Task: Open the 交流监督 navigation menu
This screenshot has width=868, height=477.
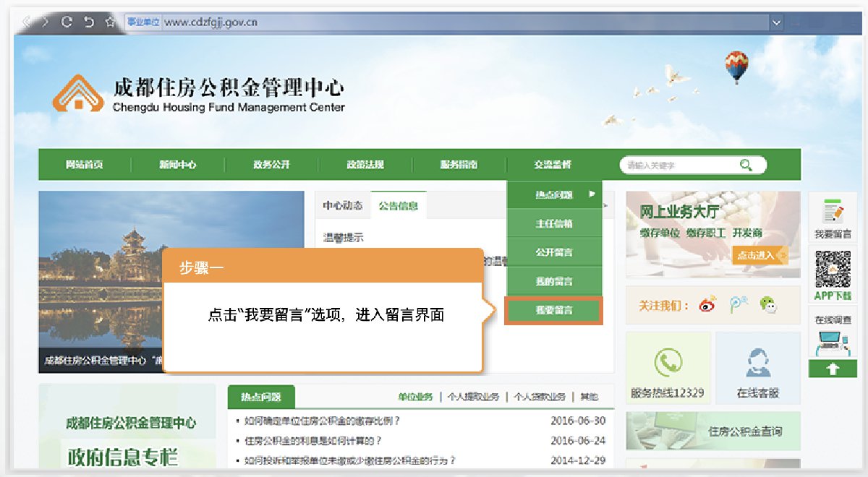Action: pyautogui.click(x=553, y=165)
